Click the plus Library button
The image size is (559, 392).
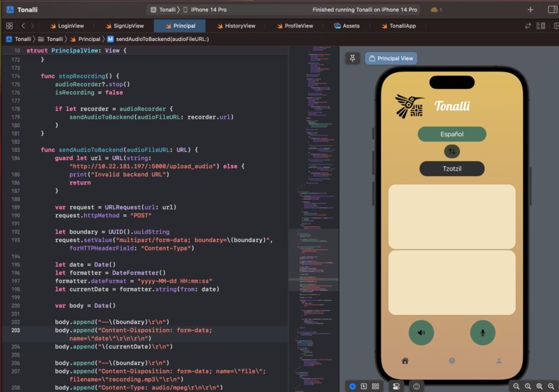pyautogui.click(x=531, y=10)
